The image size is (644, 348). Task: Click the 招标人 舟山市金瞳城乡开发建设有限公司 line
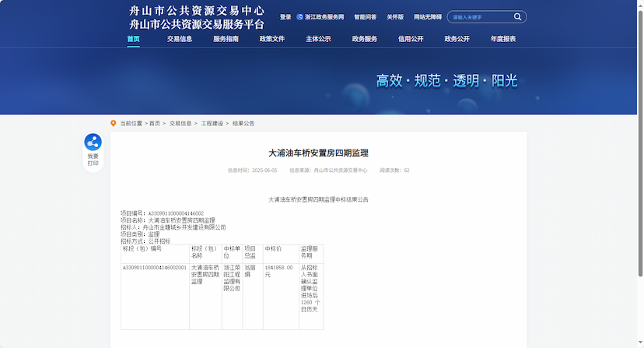[173, 227]
